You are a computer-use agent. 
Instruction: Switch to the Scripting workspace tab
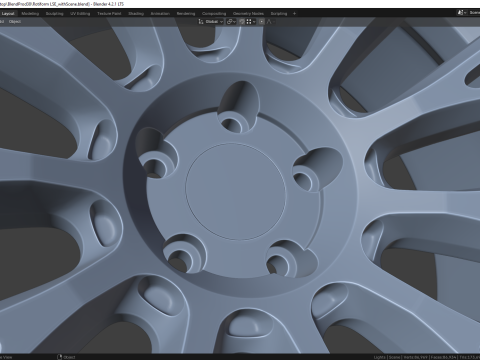[x=279, y=14]
